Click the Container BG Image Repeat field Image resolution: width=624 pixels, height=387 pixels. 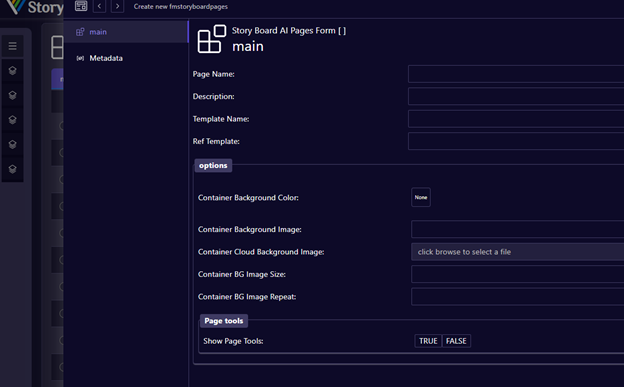coord(518,297)
